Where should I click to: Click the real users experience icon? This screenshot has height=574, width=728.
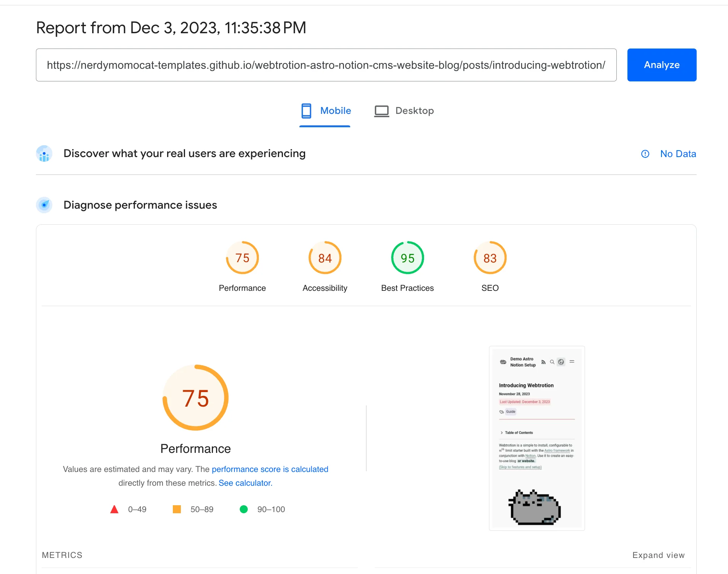[x=44, y=154]
